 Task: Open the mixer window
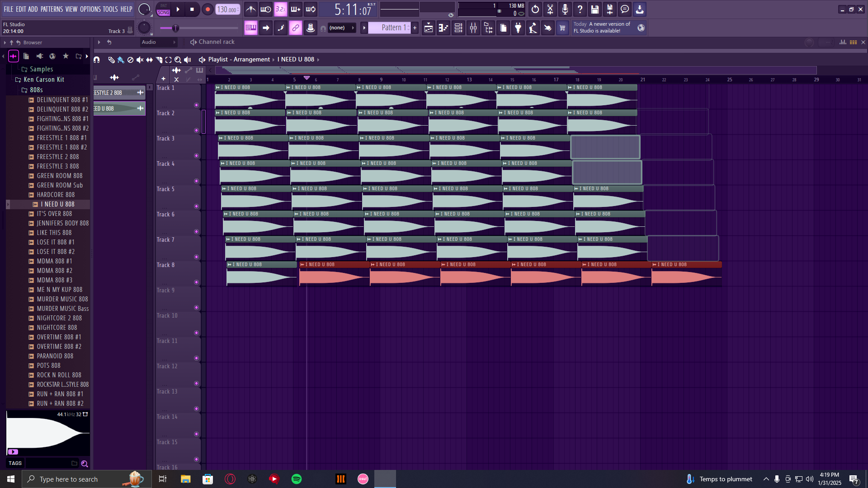[473, 28]
